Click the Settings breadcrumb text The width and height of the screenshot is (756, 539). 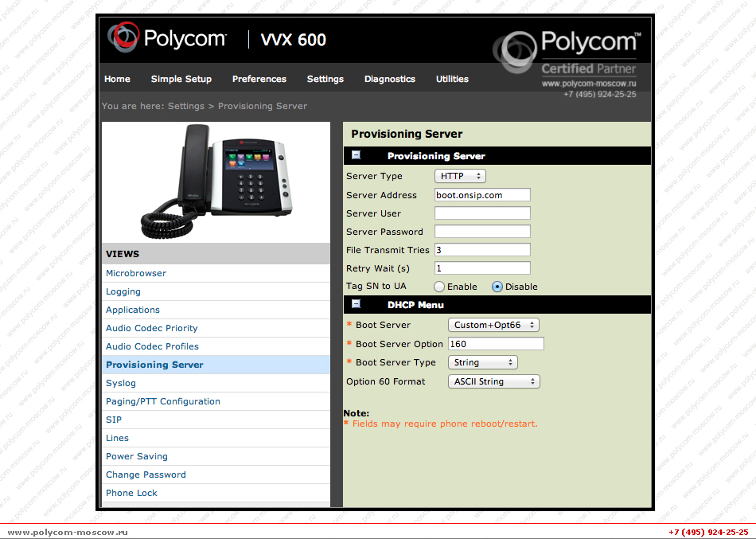[x=186, y=106]
